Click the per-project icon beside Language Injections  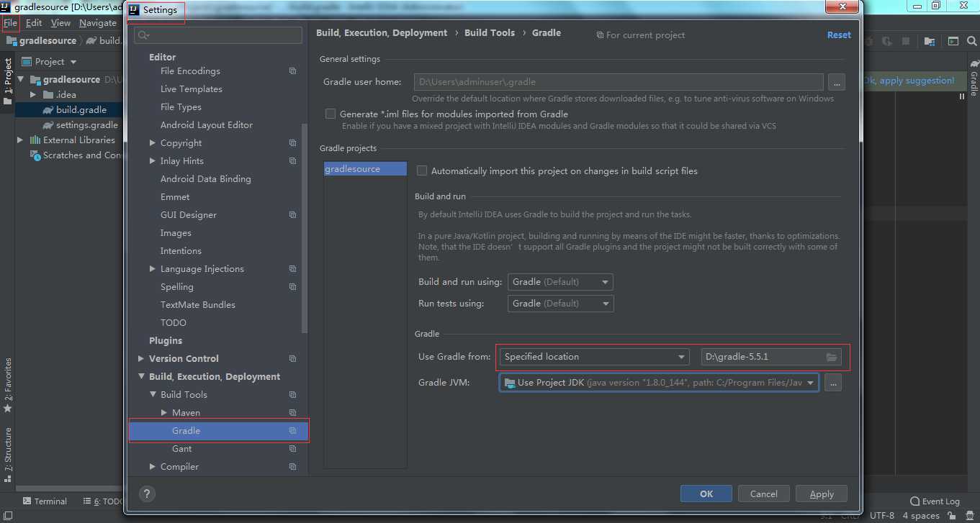[x=292, y=269]
